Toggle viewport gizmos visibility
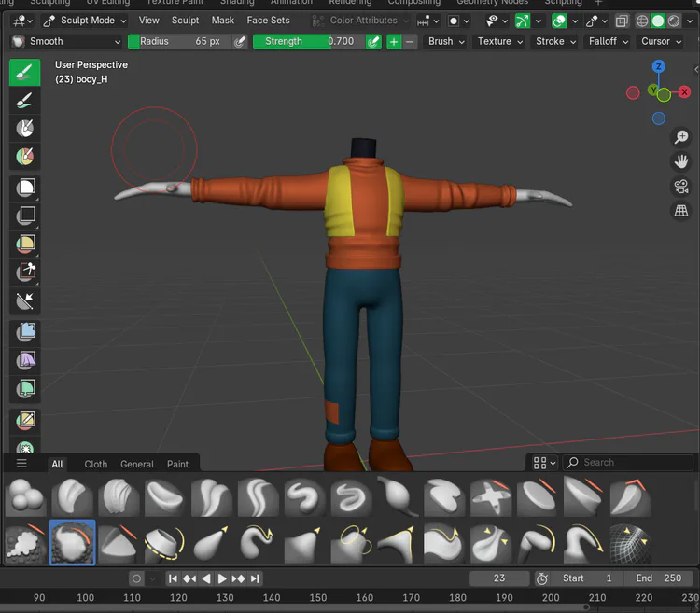The height and width of the screenshot is (613, 700). point(523,21)
